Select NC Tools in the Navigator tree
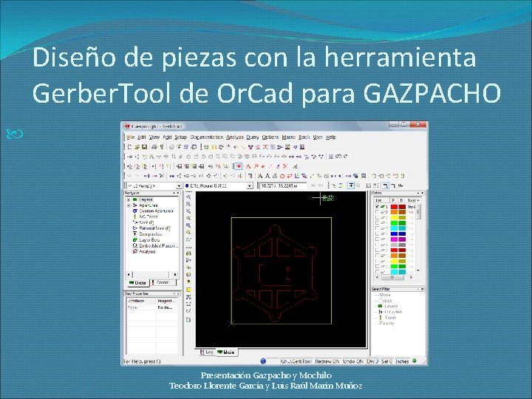Screen dimensions: 532x399 tap(149, 216)
